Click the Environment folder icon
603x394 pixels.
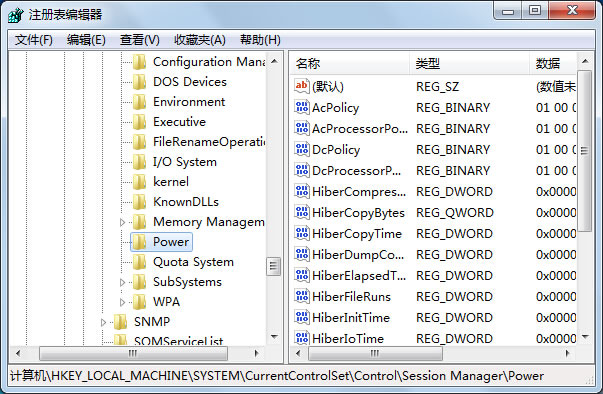(139, 102)
